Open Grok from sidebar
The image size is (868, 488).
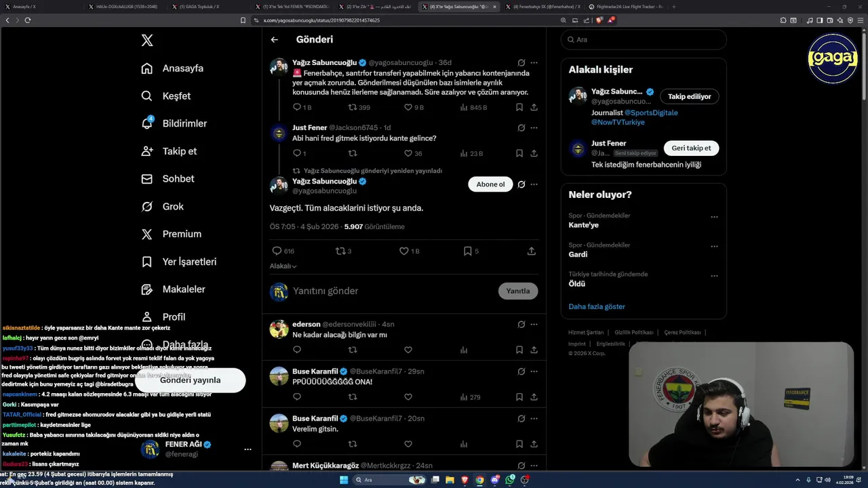(x=162, y=207)
